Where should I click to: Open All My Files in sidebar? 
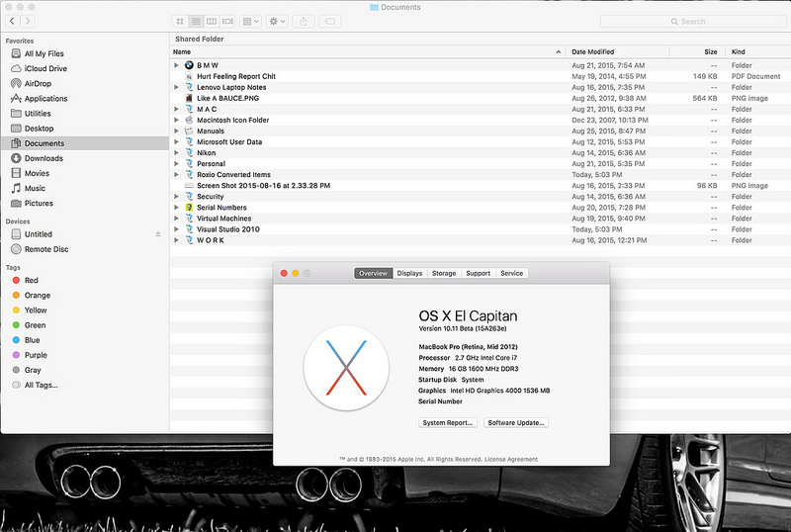click(44, 53)
